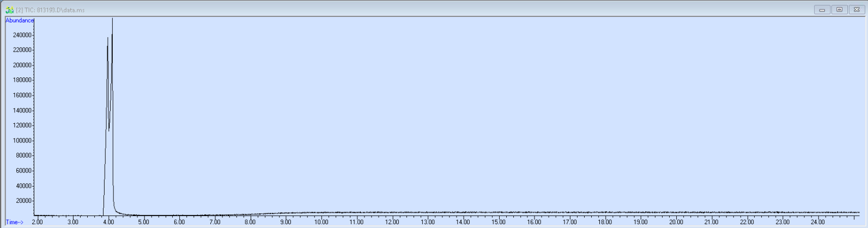Click the 180000 abundance tick label
The image size is (868, 228).
22,80
